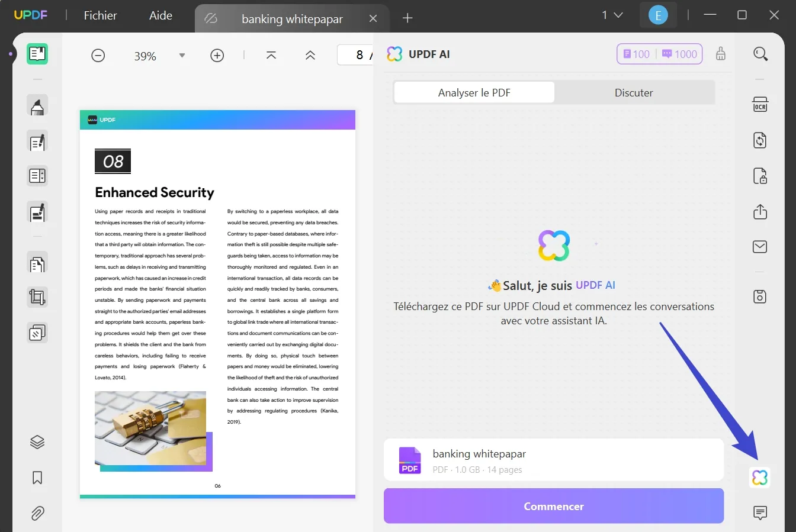The image size is (796, 532).
Task: Zoom out with the minus button
Action: pyautogui.click(x=98, y=56)
